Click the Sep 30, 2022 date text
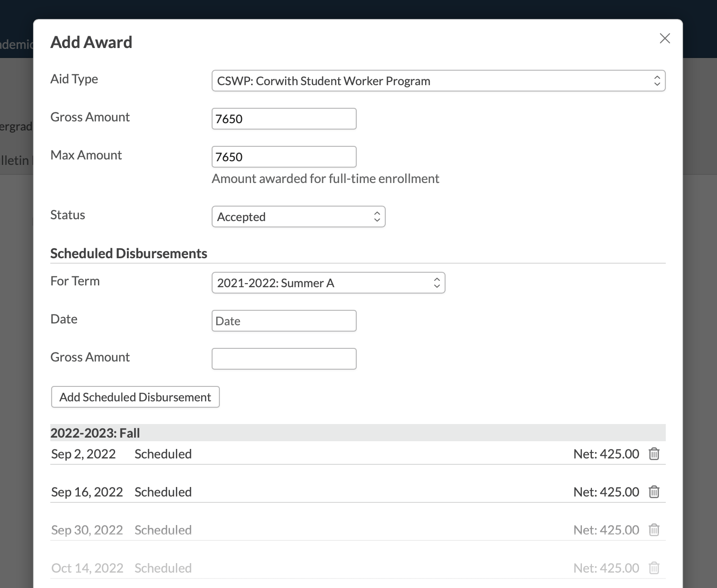Viewport: 717px width, 588px height. coord(87,530)
